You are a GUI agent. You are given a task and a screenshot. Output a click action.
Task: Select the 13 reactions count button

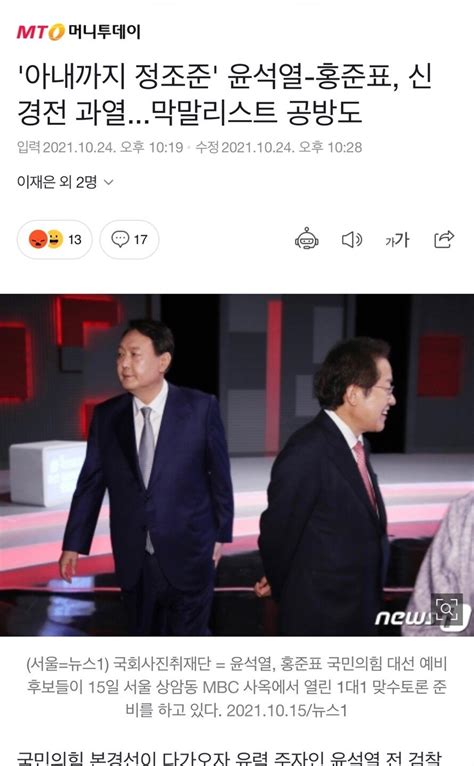point(55,239)
